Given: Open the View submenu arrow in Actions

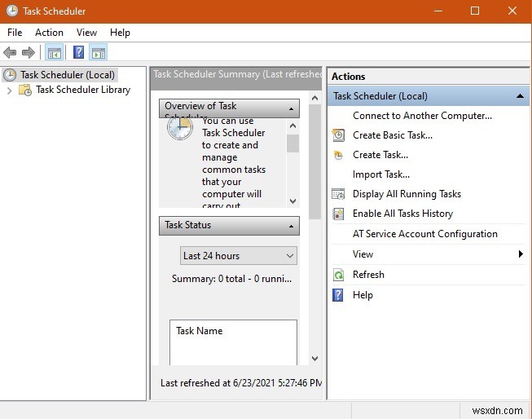Looking at the screenshot, I should coord(521,254).
